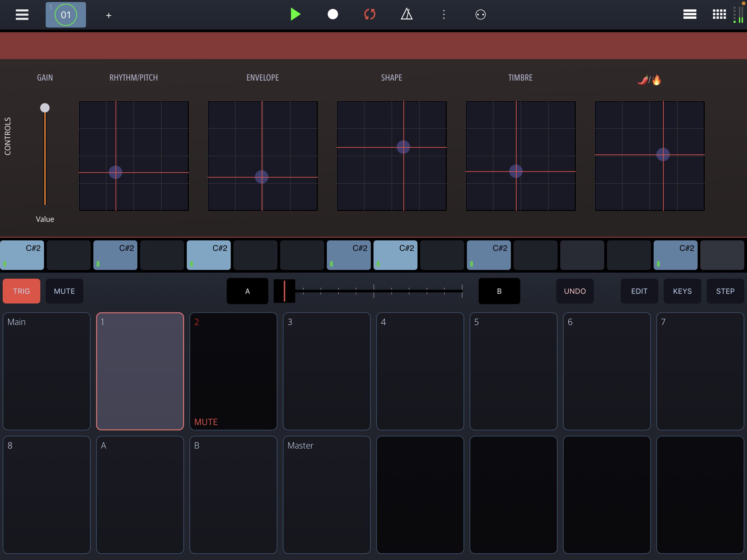
Task: Select pattern A button
Action: (248, 291)
